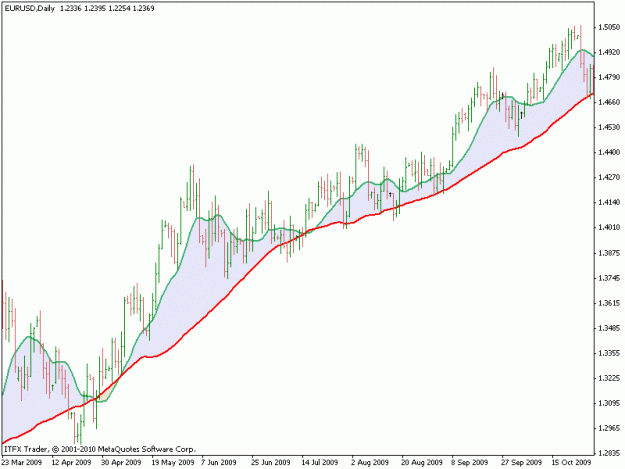Click the EURUSD,Daily chart title text
The width and height of the screenshot is (625, 469).
tap(29, 8)
